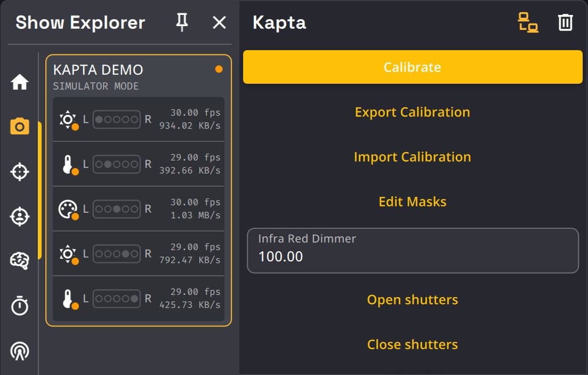Click the network devices icon beside Kapta
Image resolution: width=588 pixels, height=375 pixels.
[528, 22]
